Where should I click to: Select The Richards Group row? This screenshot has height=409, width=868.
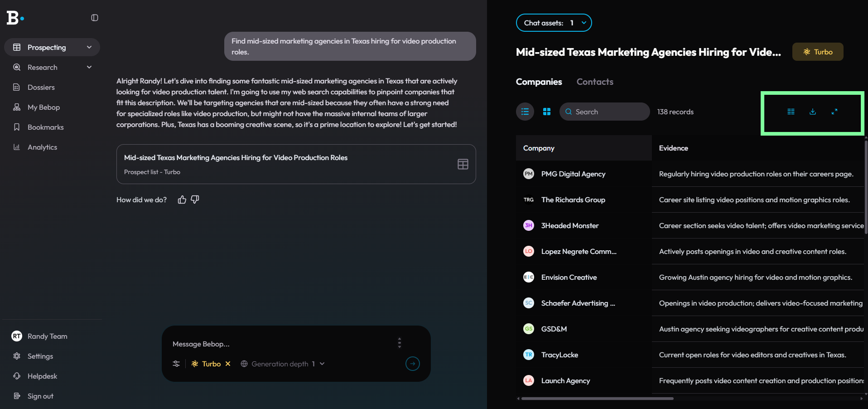(x=573, y=200)
